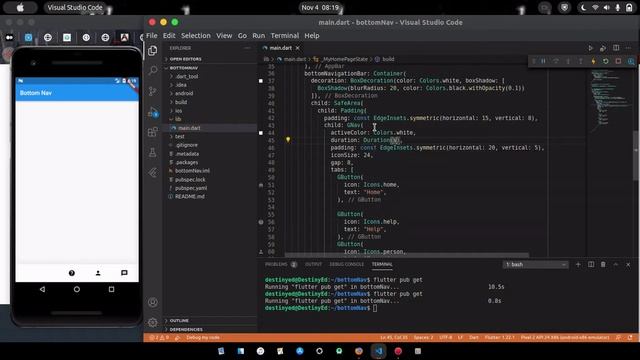Image resolution: width=640 pixels, height=360 pixels.
Task: Open the Accounts icon in activity bar
Action: 153,302
